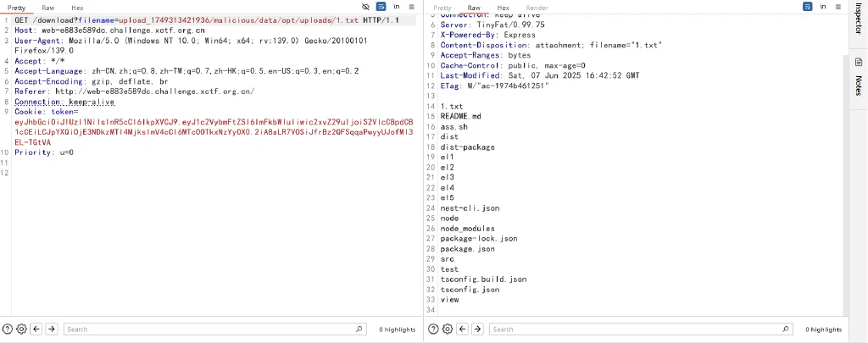Image resolution: width=868 pixels, height=343 pixels.
Task: Click the Priority: u=0 line
Action: pyautogui.click(x=44, y=152)
